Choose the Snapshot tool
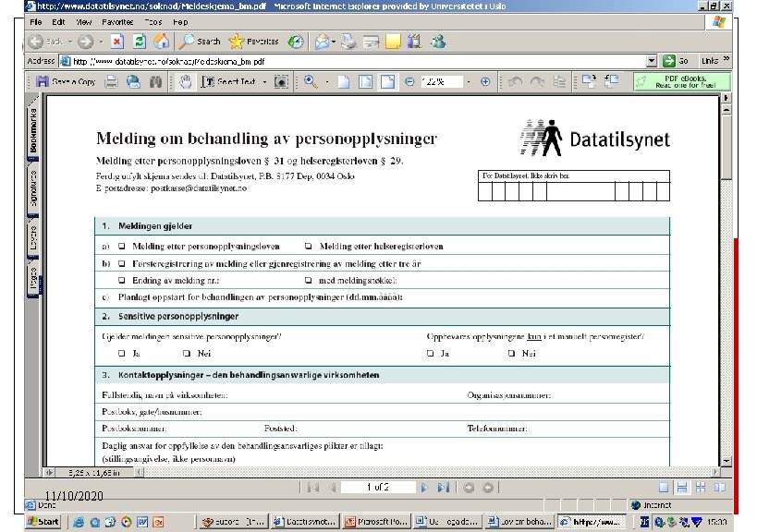 pos(282,81)
